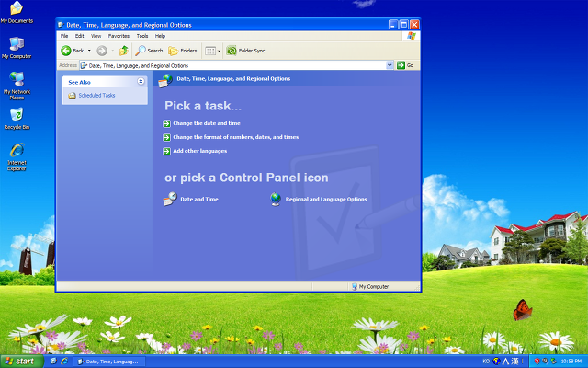Close the Regional Options window
The height and width of the screenshot is (368, 588).
click(x=414, y=25)
